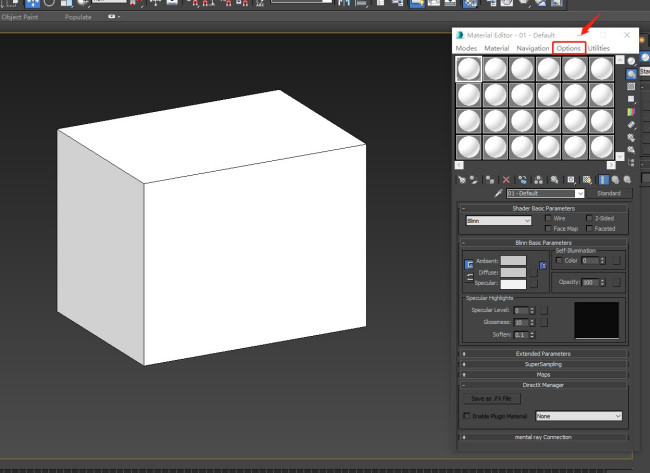Viewport: 650px width, 473px height.
Task: Click the Opacity map button
Action: point(616,282)
